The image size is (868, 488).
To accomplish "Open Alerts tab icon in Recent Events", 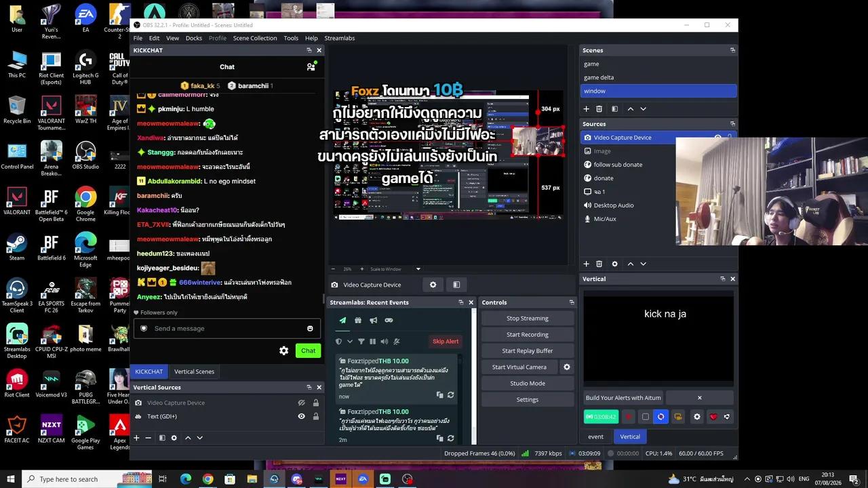I will click(x=342, y=321).
